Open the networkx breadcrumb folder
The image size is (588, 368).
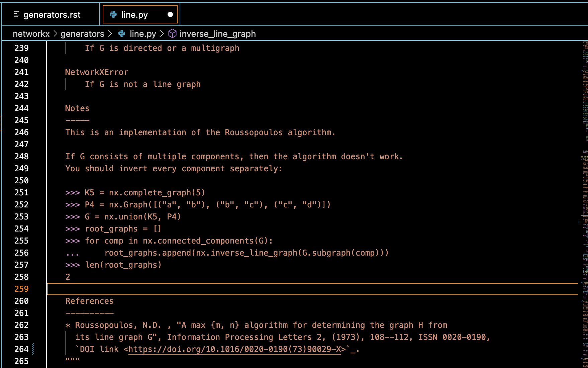tap(31, 34)
